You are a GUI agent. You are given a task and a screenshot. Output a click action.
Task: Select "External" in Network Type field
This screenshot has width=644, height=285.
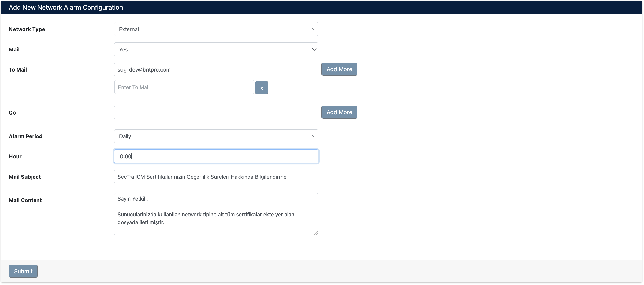[x=216, y=29]
